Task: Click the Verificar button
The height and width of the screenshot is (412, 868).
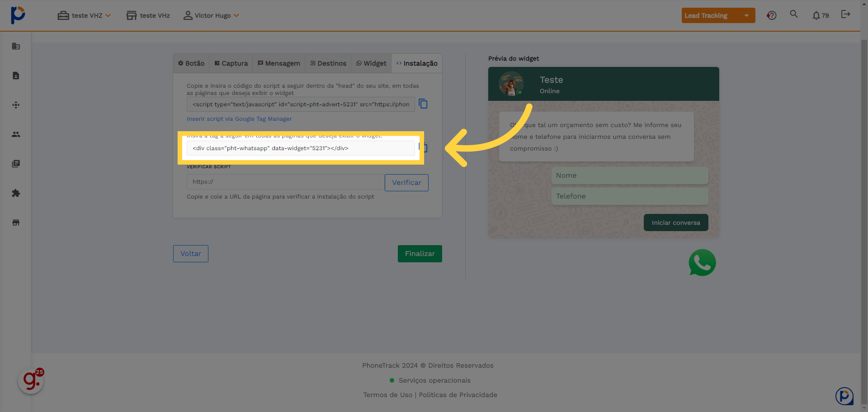Action: 406,183
